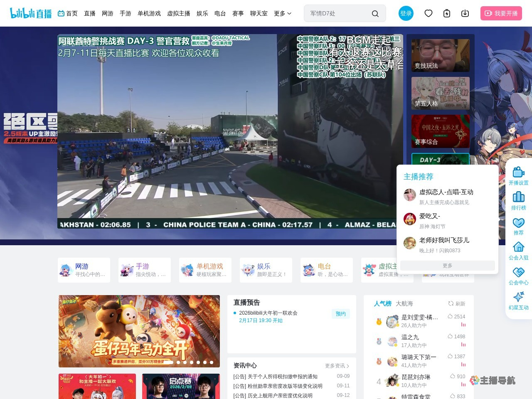This screenshot has width=532, height=399.
Task: 预约 the 2026bilibili 大年初一联欢会
Action: (340, 314)
